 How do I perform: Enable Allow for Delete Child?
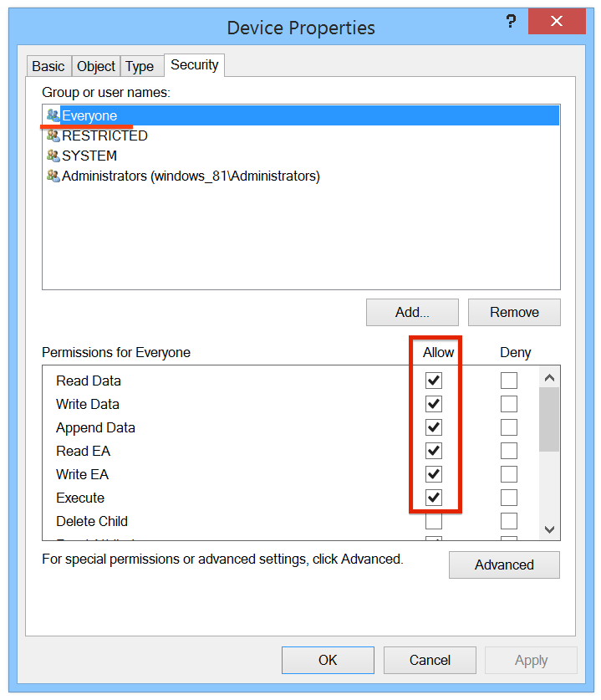point(433,521)
